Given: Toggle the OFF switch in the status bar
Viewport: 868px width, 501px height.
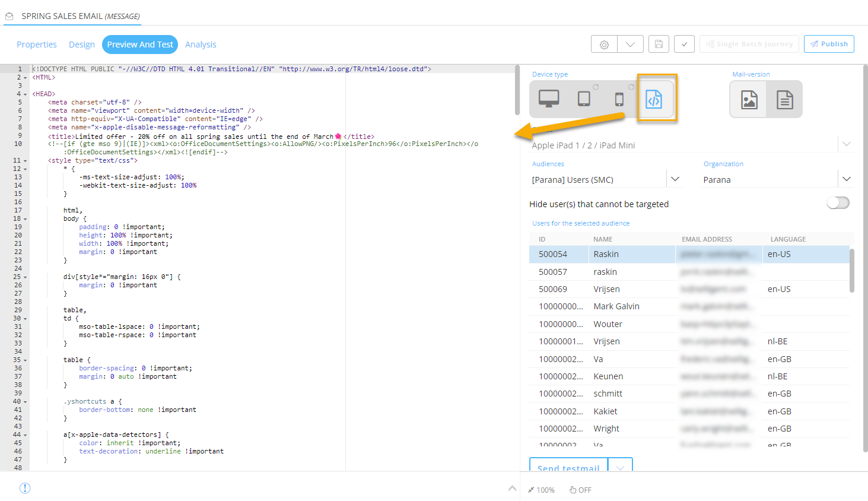Looking at the screenshot, I should tap(580, 490).
